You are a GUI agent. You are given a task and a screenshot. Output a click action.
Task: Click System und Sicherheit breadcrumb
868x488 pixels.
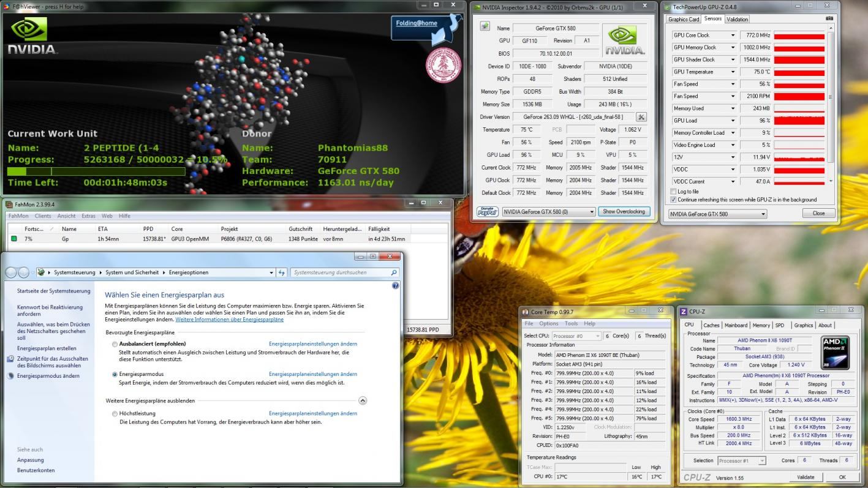tap(132, 272)
